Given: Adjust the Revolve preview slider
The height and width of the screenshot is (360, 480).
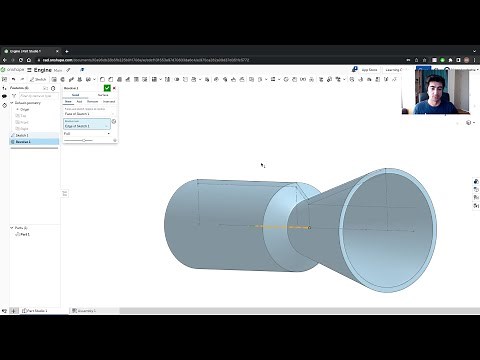Looking at the screenshot, I should click(x=84, y=141).
